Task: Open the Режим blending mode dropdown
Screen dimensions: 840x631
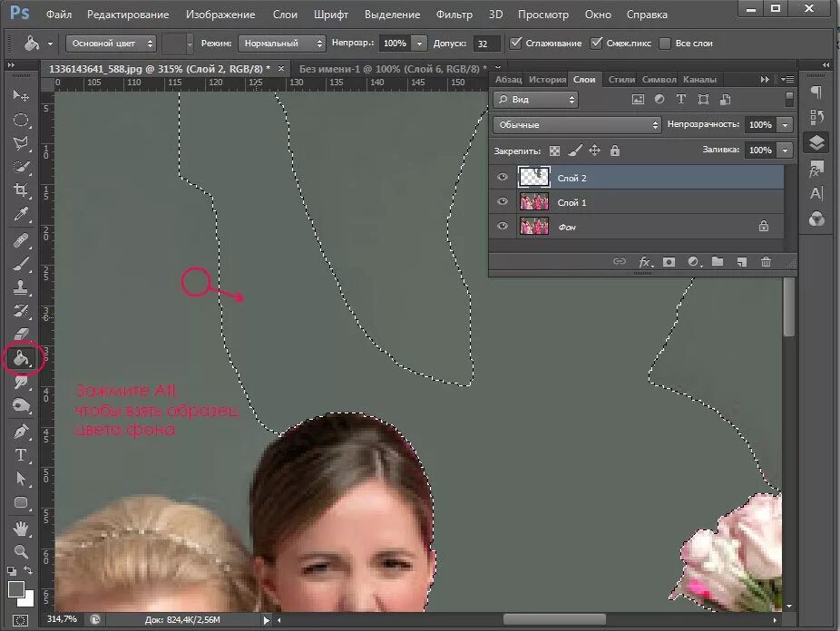Action: click(x=281, y=44)
